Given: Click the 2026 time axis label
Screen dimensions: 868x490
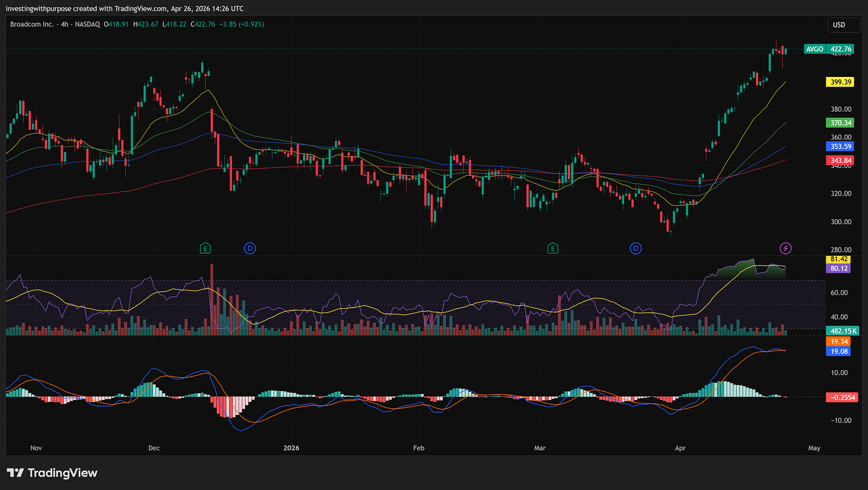Looking at the screenshot, I should click(291, 448).
